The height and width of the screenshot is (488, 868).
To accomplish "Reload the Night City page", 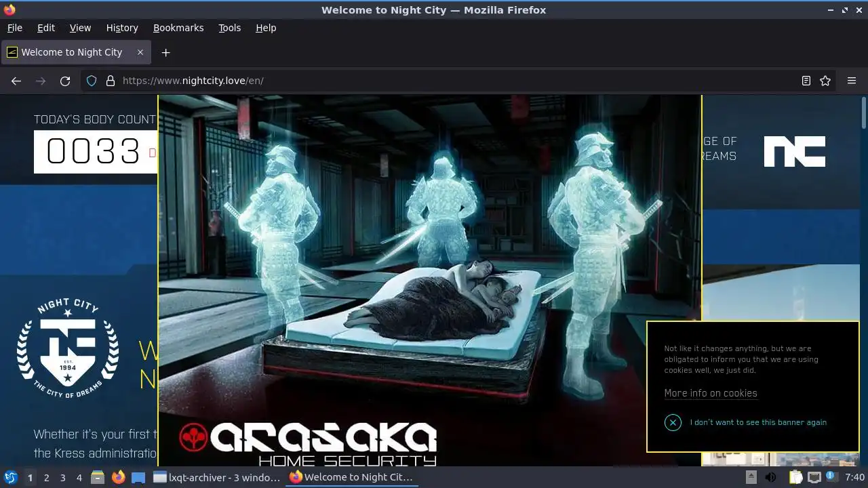I will point(65,81).
